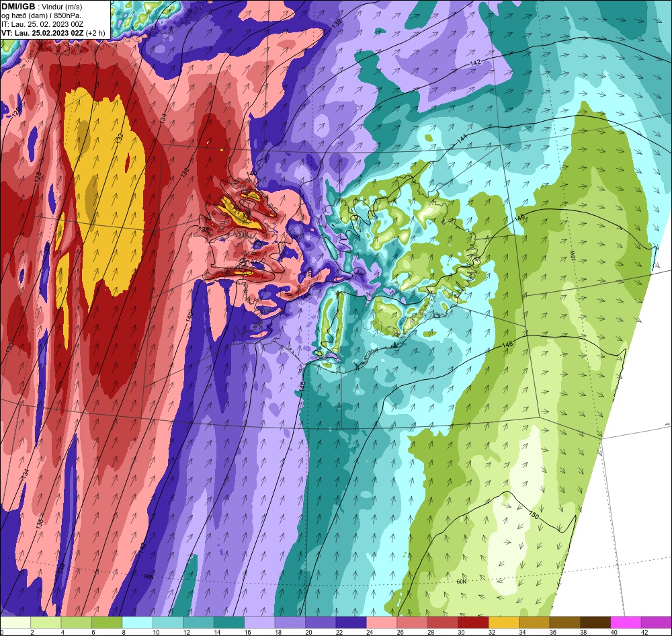This screenshot has height=636, width=672.
Task: Pick the pink 24–26 m/s legend swatch
Action: click(382, 623)
